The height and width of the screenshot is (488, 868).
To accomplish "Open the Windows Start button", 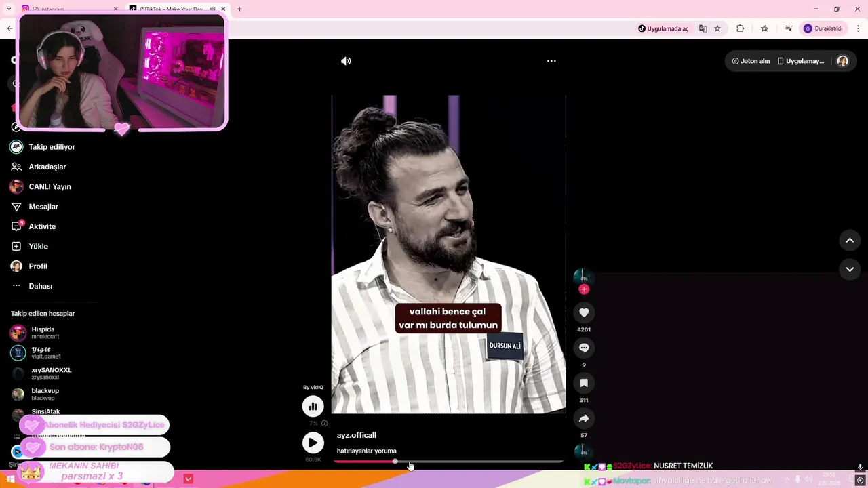I will click(x=10, y=479).
